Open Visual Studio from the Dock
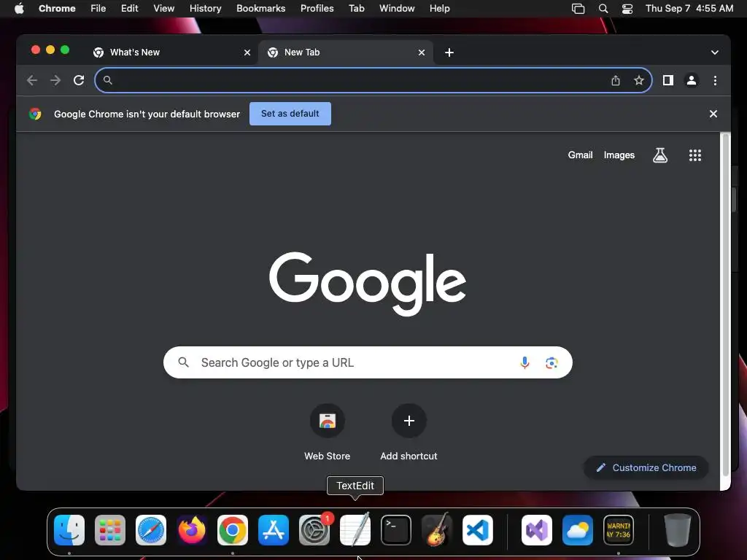This screenshot has height=560, width=747. [x=537, y=530]
